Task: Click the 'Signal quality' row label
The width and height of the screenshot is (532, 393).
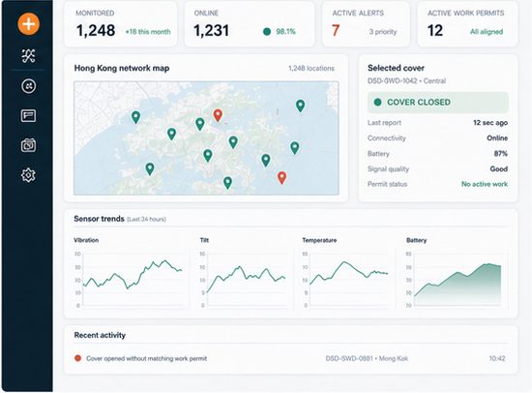Action: (x=388, y=168)
